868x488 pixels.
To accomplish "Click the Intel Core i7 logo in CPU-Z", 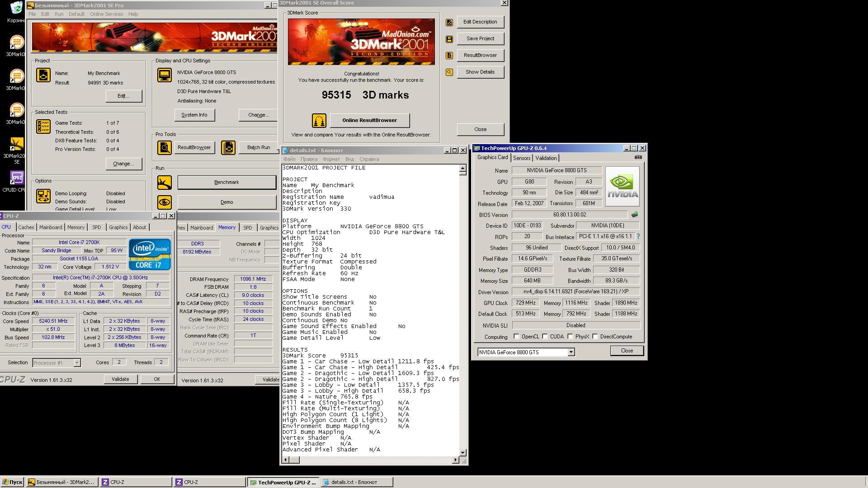I will coord(150,254).
